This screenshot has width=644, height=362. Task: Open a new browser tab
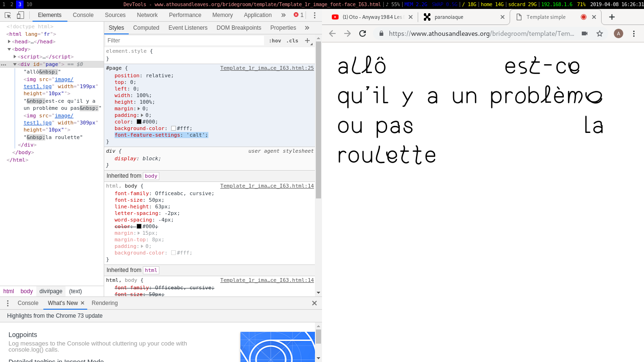pyautogui.click(x=612, y=17)
